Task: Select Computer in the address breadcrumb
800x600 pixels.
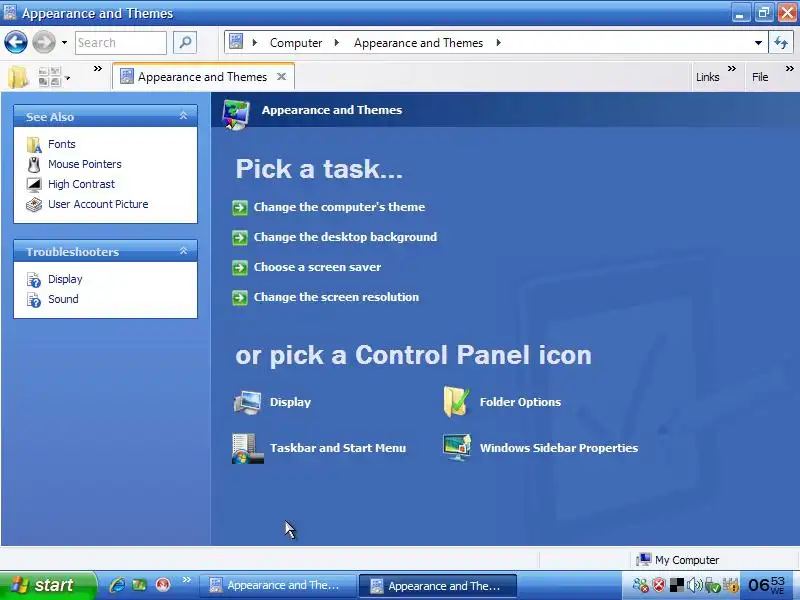Action: (296, 43)
